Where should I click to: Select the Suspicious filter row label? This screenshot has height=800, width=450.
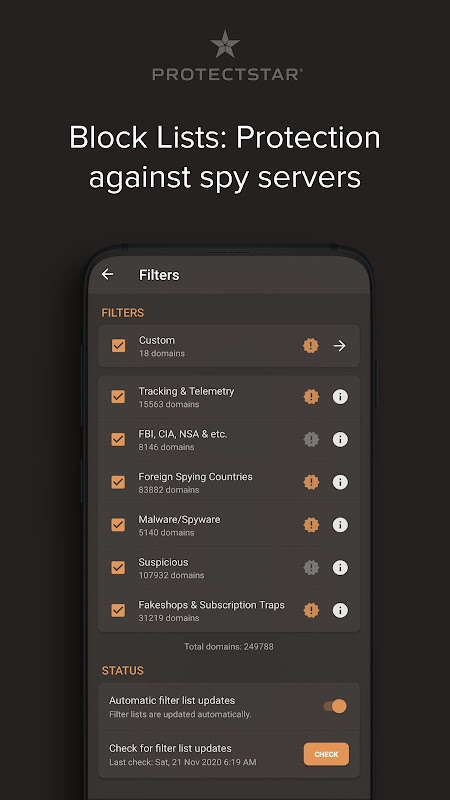click(163, 562)
